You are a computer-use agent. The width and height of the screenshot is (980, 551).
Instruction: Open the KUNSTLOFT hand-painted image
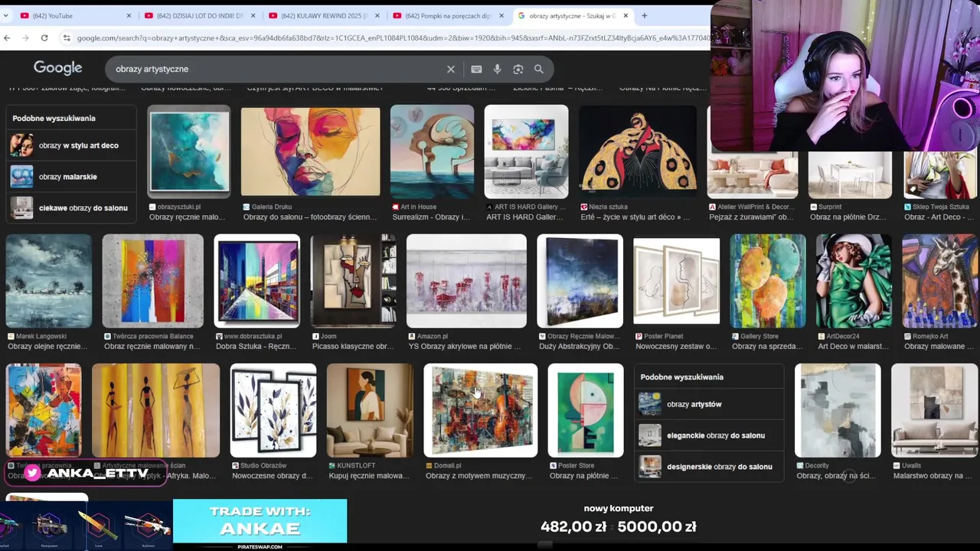click(370, 410)
